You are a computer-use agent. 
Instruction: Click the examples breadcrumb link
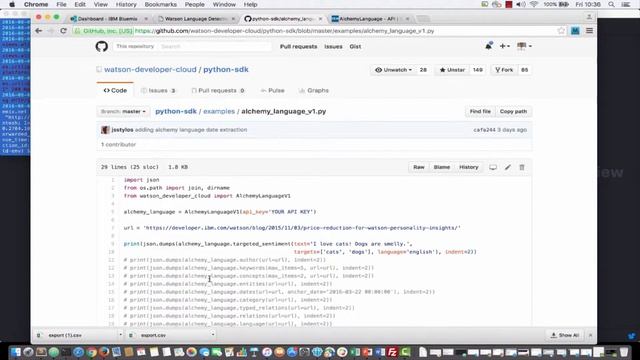click(219, 111)
